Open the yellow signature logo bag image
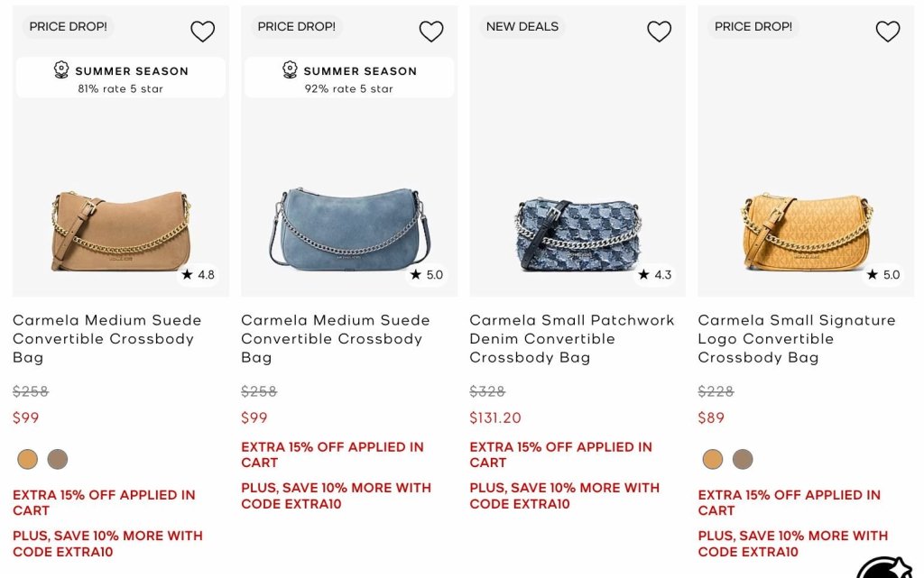This screenshot has height=578, width=924. 807,232
